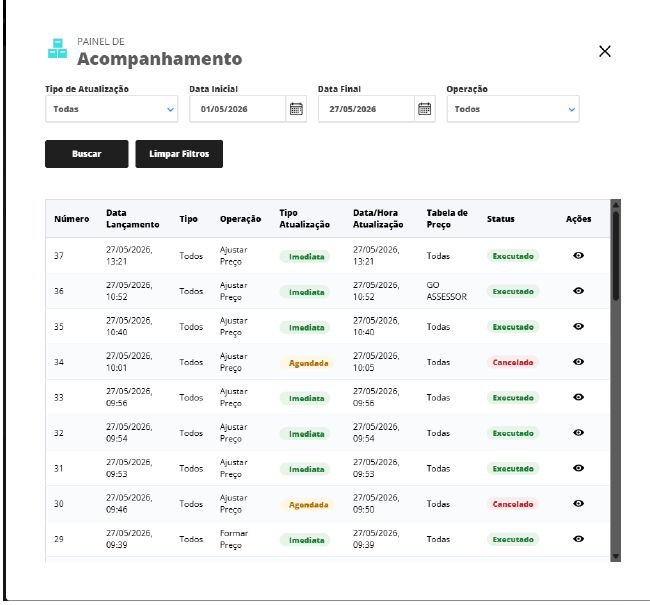Click the Executado status in row 37
The width and height of the screenshot is (650, 605).
pyautogui.click(x=513, y=256)
